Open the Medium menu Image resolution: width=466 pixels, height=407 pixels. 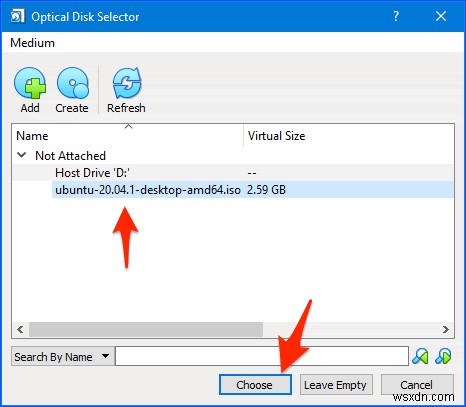(32, 43)
